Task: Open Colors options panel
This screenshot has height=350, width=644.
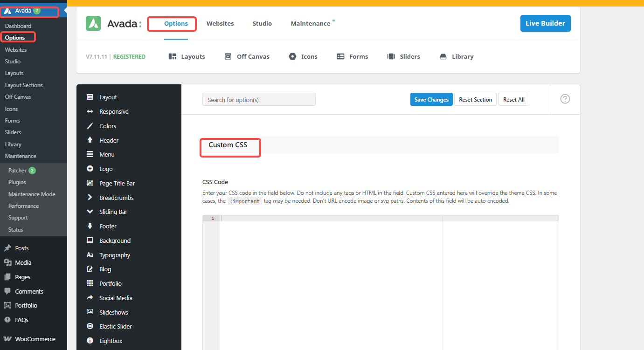Action: (x=107, y=126)
